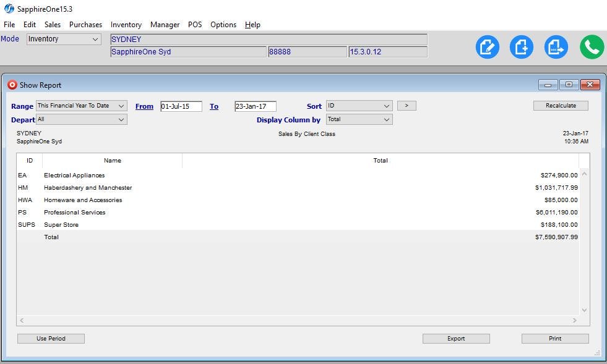Click the $274,900.00 amount cell

559,176
